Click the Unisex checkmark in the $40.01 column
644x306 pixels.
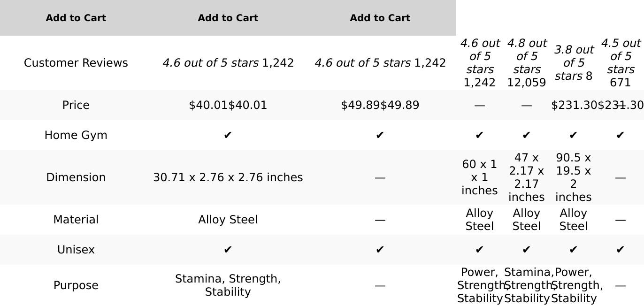pos(228,250)
